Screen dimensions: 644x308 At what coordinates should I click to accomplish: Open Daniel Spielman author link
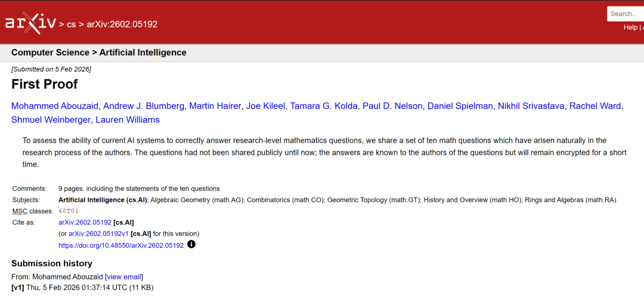[x=460, y=106]
